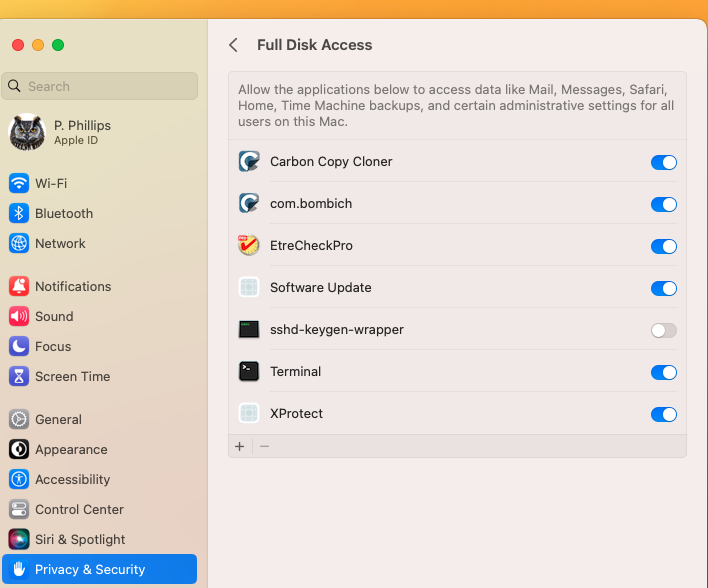
Task: Open the General settings pane
Action: coord(58,419)
